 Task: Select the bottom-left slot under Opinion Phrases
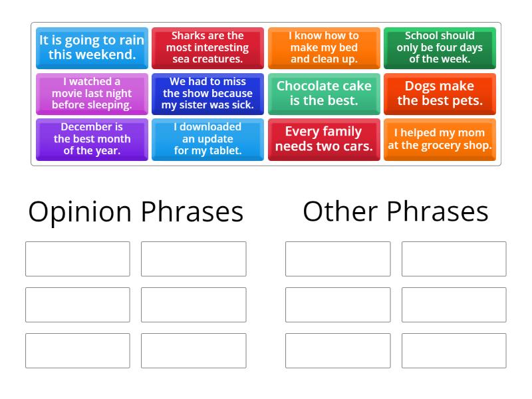(77, 350)
